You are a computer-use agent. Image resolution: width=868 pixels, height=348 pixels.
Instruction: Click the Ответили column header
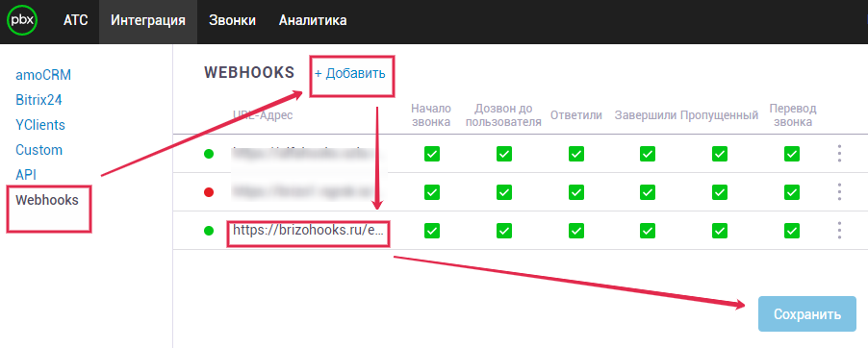(x=576, y=115)
